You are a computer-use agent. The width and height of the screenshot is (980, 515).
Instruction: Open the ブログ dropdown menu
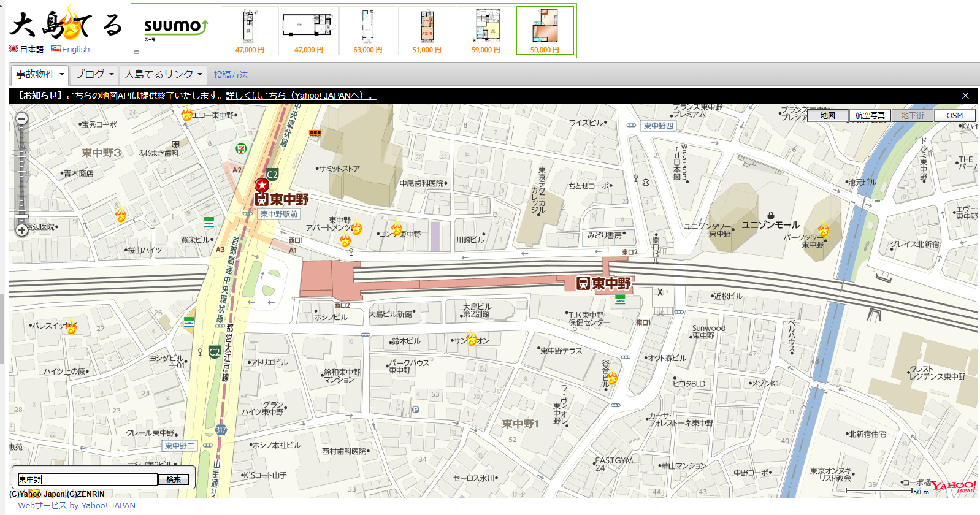tap(94, 74)
